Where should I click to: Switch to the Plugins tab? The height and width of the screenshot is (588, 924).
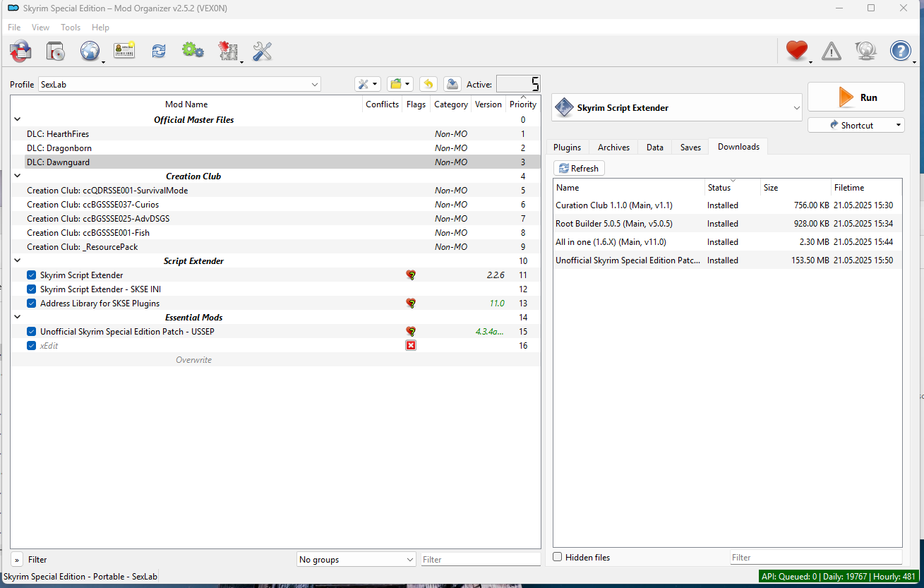(x=567, y=147)
